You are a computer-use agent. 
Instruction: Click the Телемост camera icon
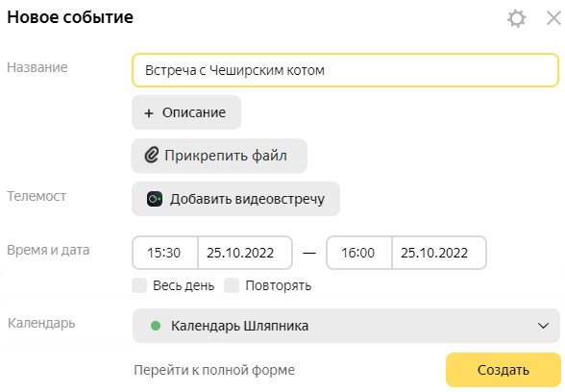155,199
